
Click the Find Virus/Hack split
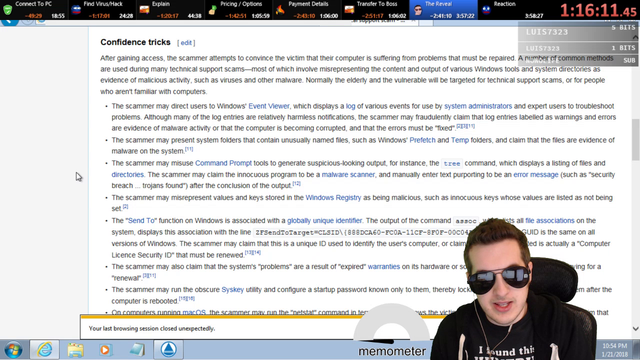click(102, 10)
